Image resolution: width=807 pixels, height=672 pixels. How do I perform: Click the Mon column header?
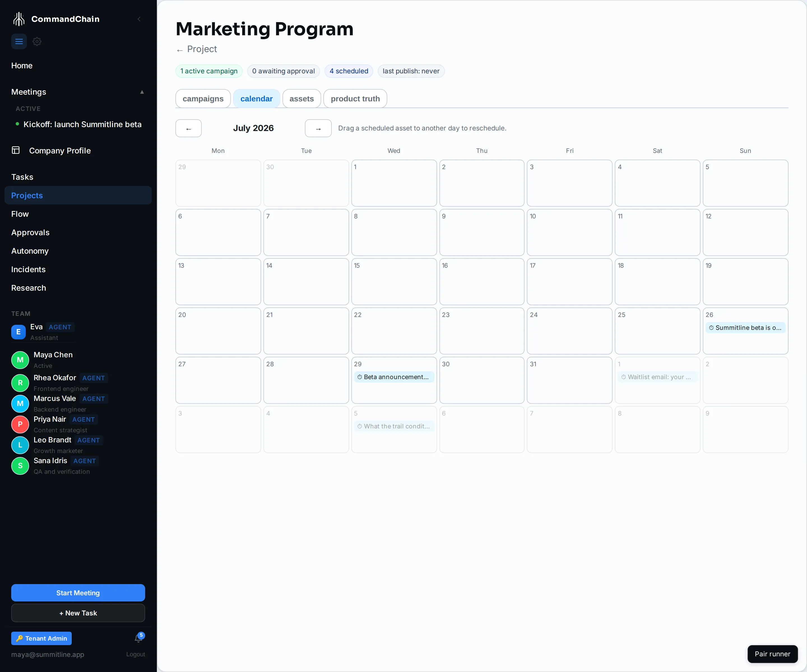(x=218, y=151)
